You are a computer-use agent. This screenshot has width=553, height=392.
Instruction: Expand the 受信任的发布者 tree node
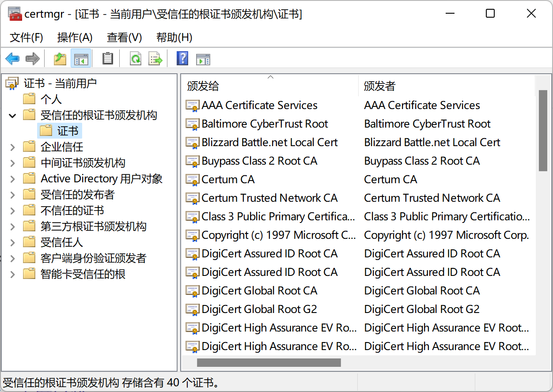(12, 195)
